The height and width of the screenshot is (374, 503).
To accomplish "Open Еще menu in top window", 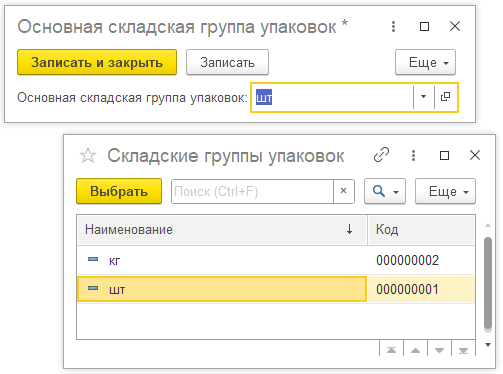I will [425, 62].
